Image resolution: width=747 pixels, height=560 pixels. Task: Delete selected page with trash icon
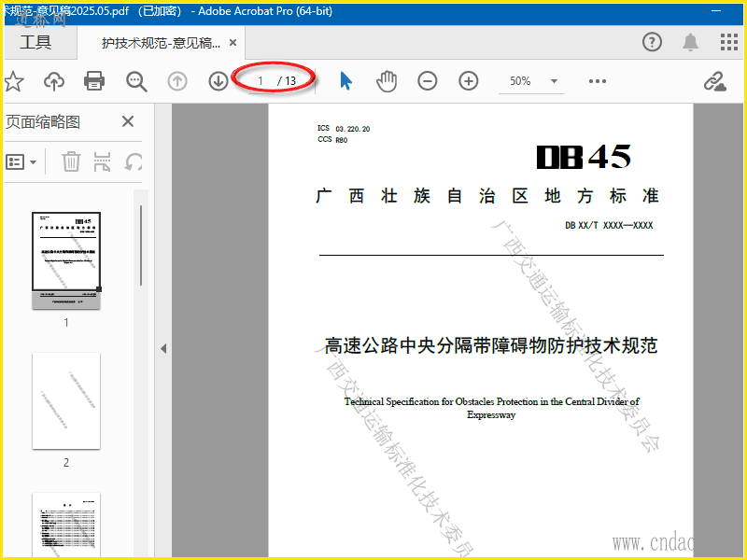point(71,161)
